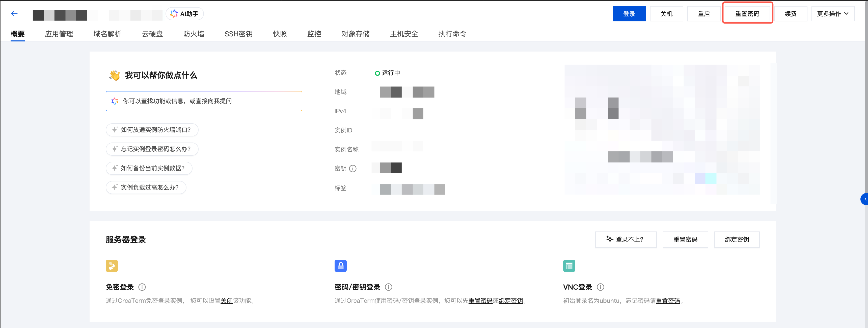Open the SSH密钥 tab
The width and height of the screenshot is (868, 328).
238,34
